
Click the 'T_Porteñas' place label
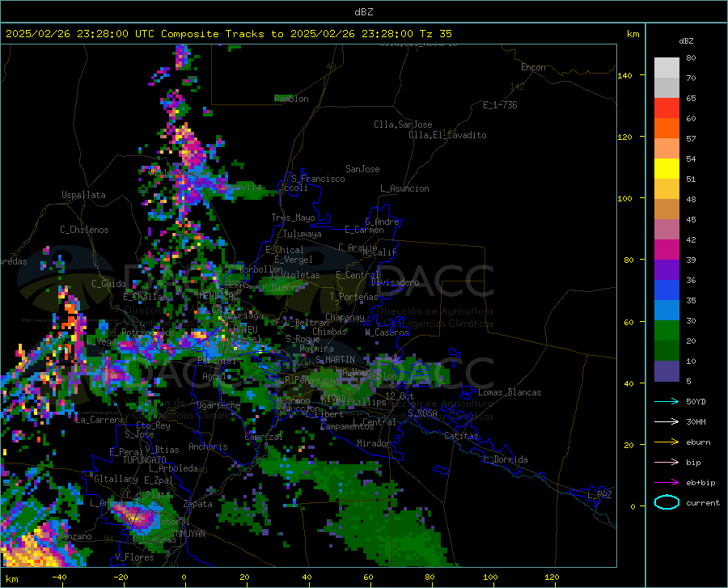coord(353,297)
